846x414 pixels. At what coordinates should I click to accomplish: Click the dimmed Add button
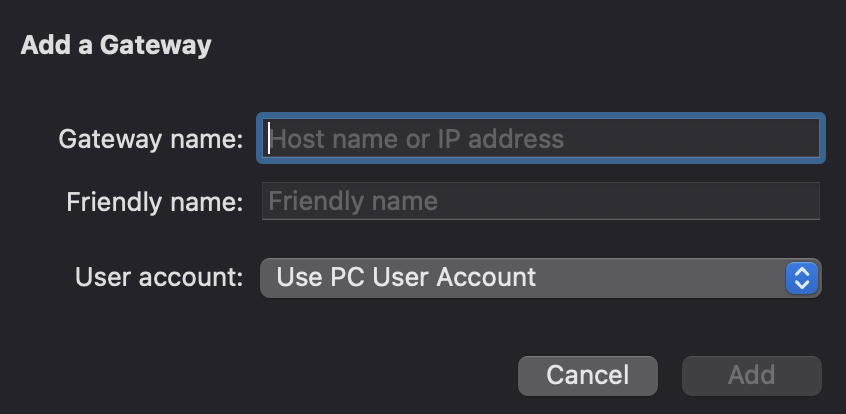(752, 376)
